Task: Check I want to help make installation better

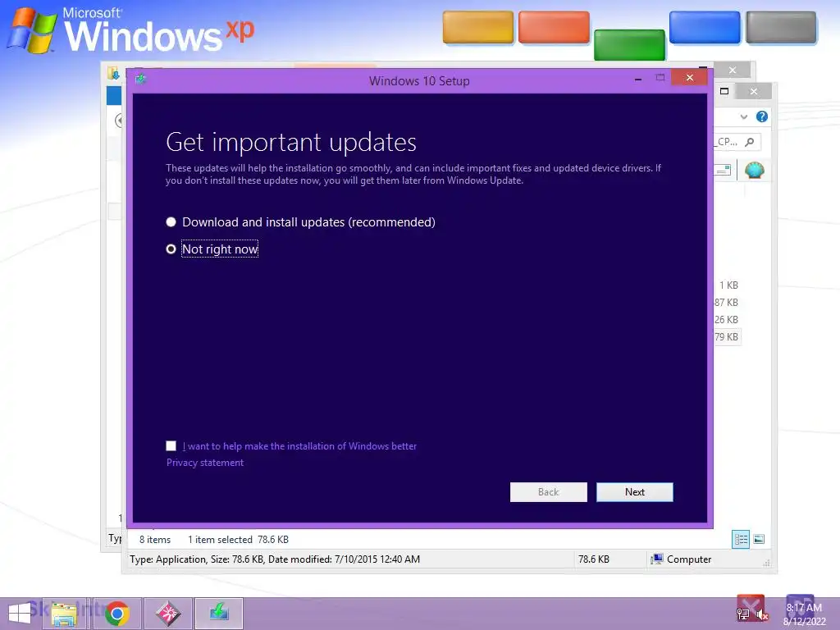Action: point(171,445)
